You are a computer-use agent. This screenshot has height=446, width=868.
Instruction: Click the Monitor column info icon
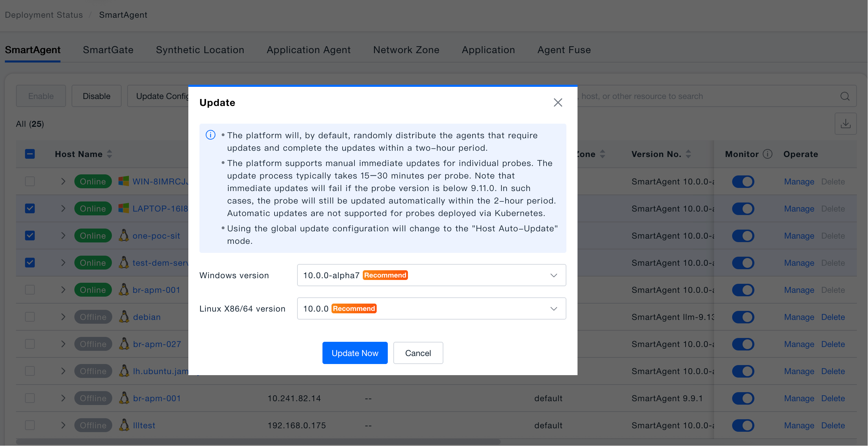pos(768,154)
